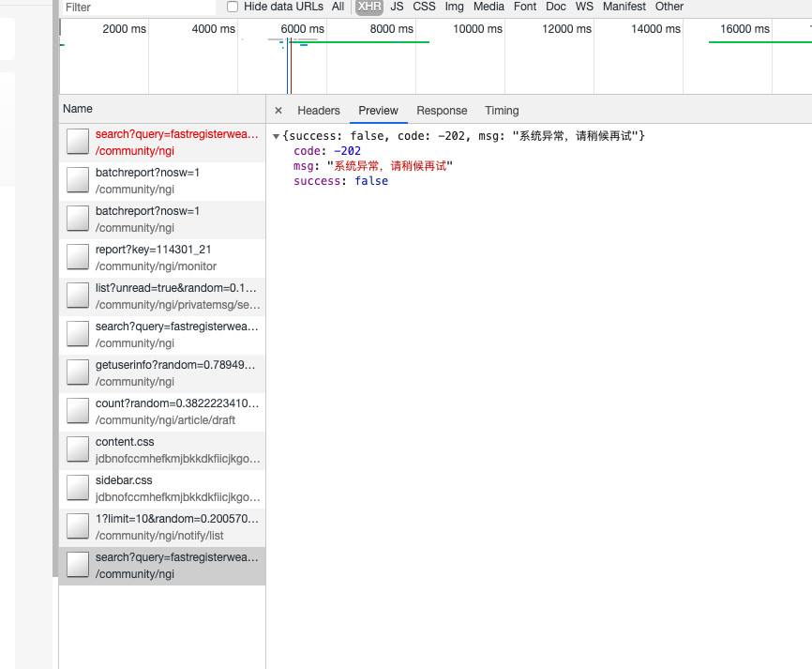Select the sidebar.css request

[162, 488]
